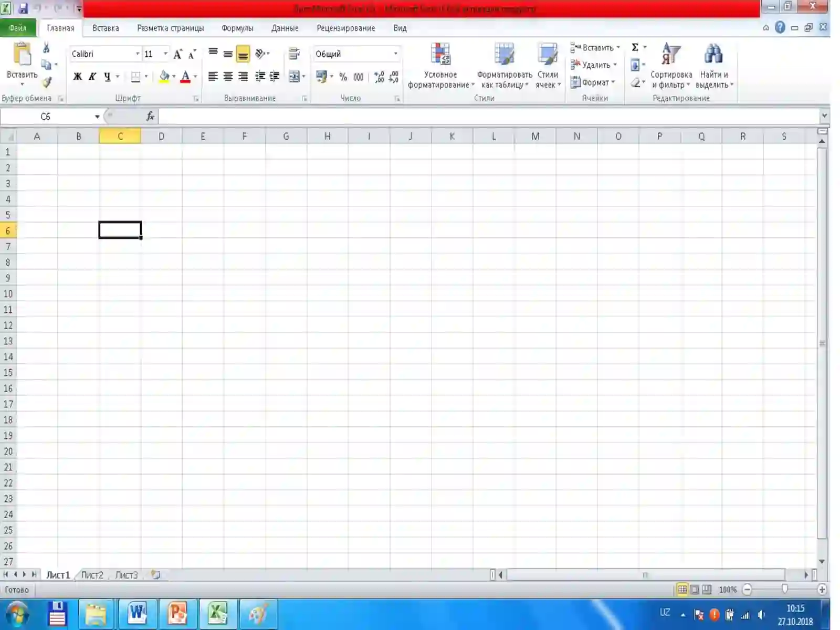840x630 pixels.
Task: Open the number format Общий dropdown
Action: pyautogui.click(x=395, y=54)
